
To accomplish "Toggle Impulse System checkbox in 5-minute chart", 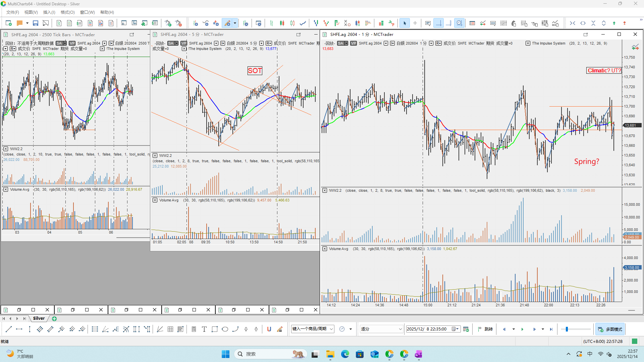I will (x=184, y=49).
